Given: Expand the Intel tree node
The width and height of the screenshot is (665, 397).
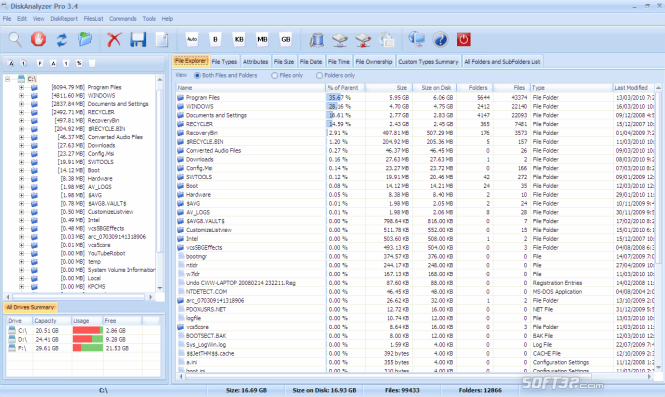Looking at the screenshot, I should [x=21, y=220].
